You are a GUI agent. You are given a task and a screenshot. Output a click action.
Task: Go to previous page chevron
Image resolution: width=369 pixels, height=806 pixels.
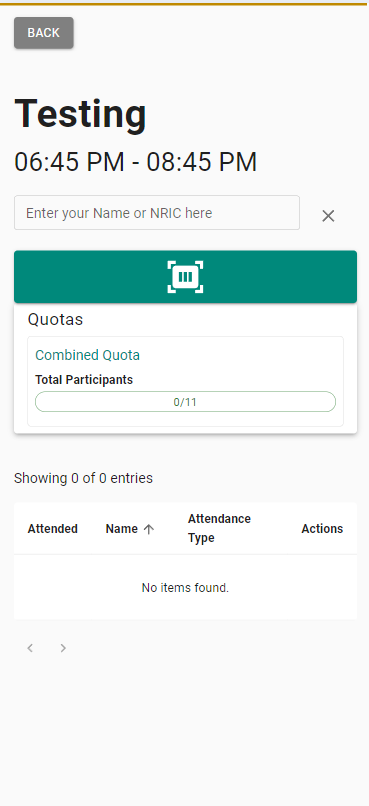click(30, 648)
